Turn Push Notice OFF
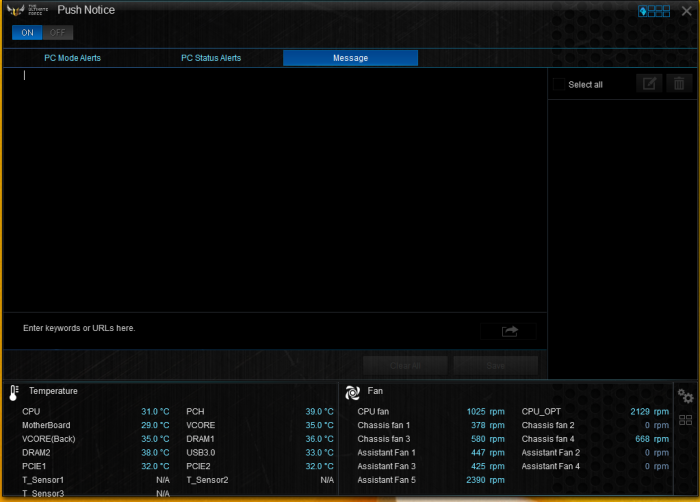700x502 pixels. [58, 33]
